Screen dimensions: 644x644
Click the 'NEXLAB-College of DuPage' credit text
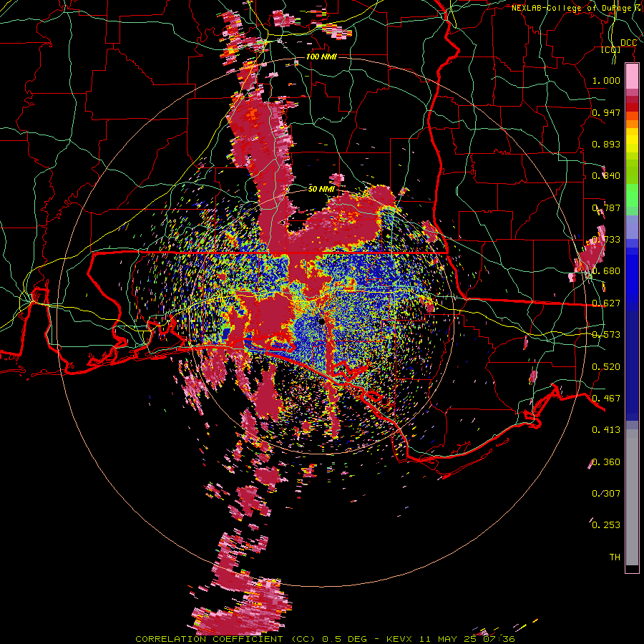[572, 8]
